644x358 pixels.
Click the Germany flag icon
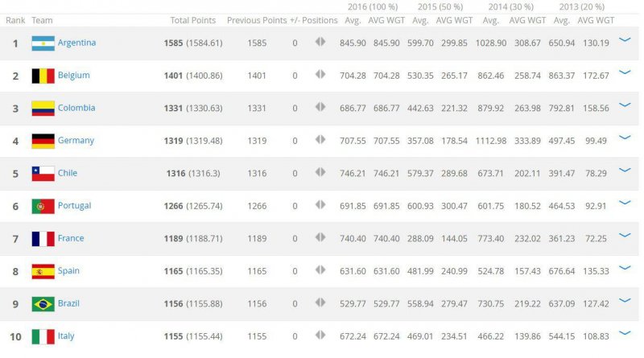43,141
